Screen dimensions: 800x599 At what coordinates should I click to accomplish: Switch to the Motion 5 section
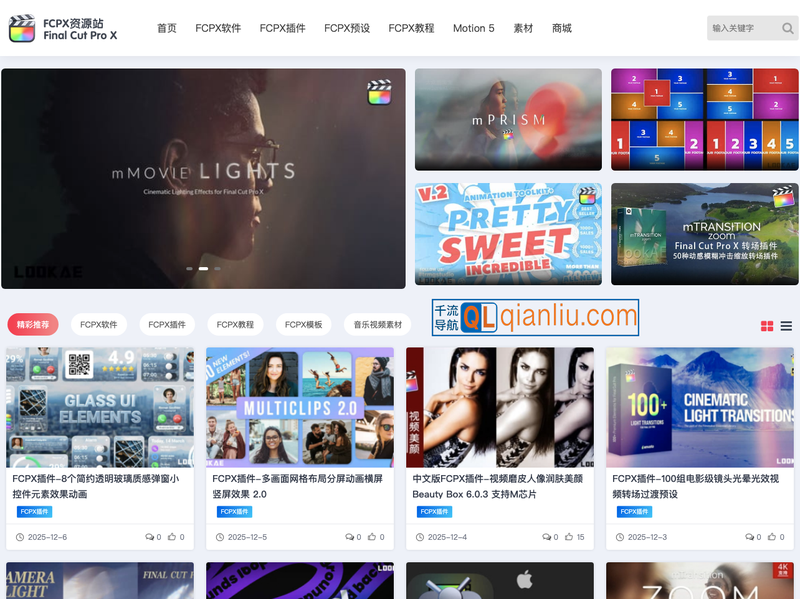coord(473,28)
